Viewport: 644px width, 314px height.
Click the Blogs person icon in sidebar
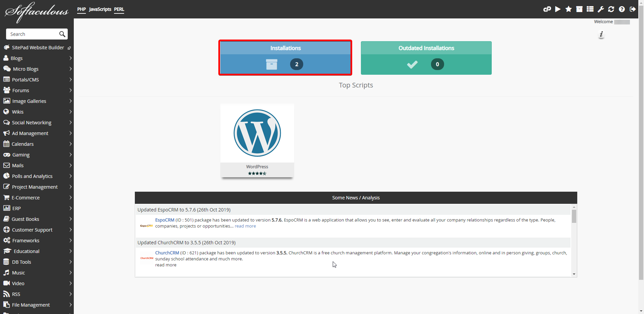click(6, 58)
